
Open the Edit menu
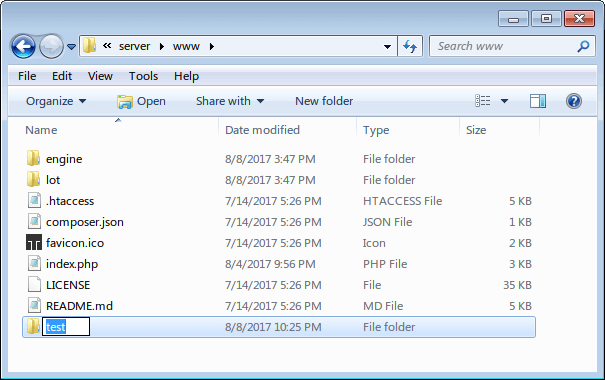tap(62, 76)
